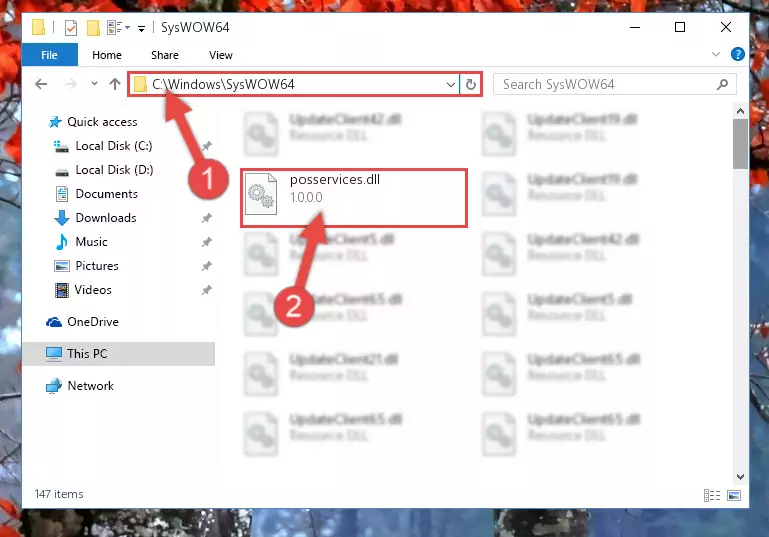Switch to Details view icon

(x=712, y=495)
